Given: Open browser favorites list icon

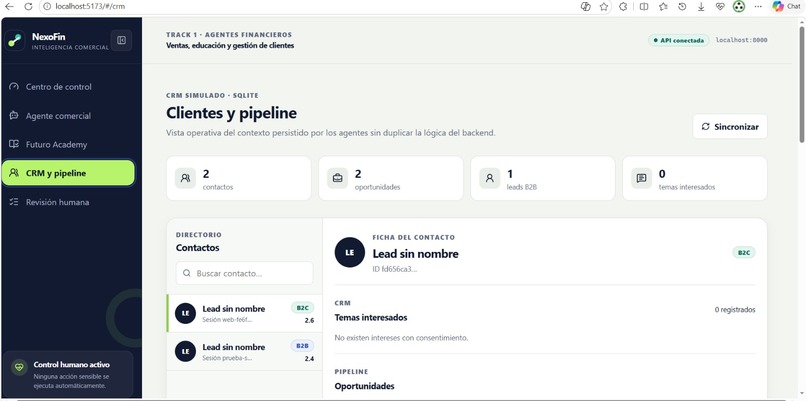Looking at the screenshot, I should (663, 7).
